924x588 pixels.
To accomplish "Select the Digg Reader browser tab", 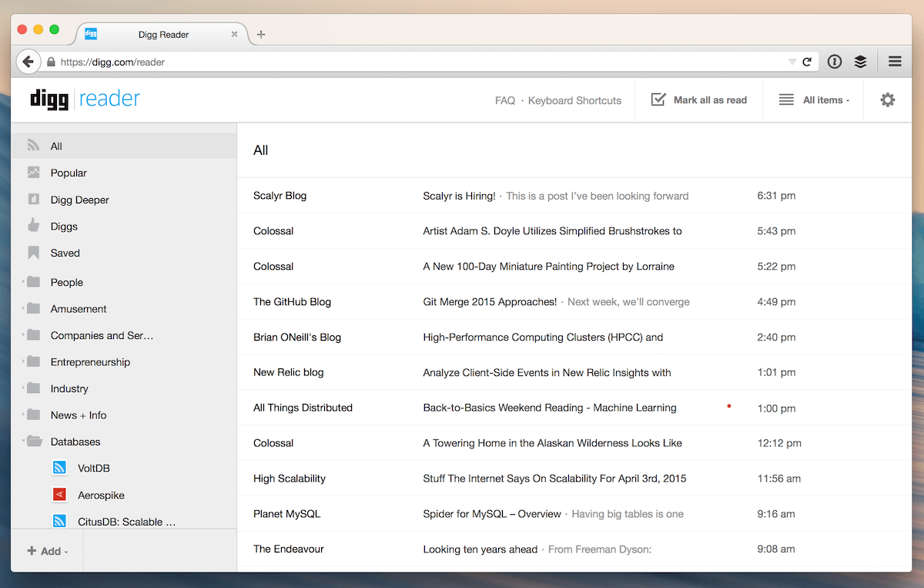I will pyautogui.click(x=162, y=34).
